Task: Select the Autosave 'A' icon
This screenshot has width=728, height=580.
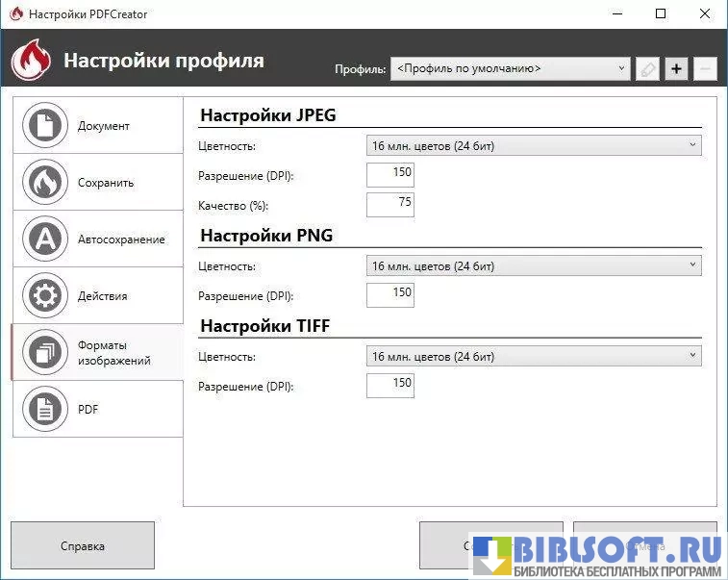Action: tap(45, 240)
